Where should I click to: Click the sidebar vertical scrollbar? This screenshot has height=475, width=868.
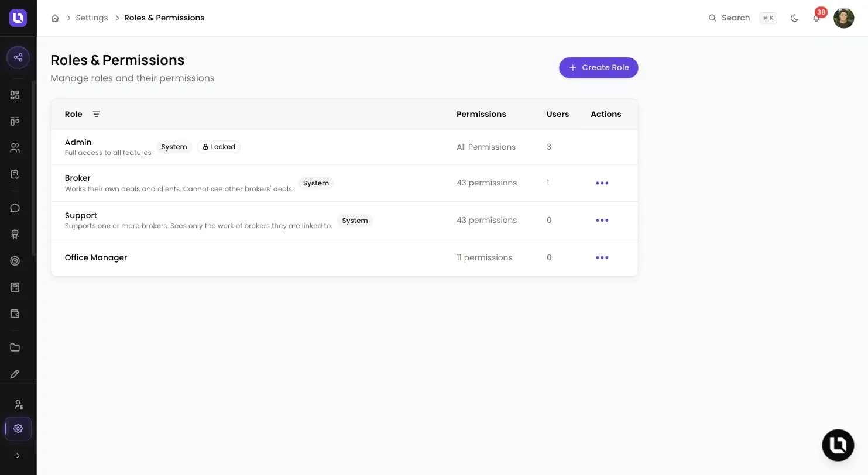pyautogui.click(x=33, y=168)
